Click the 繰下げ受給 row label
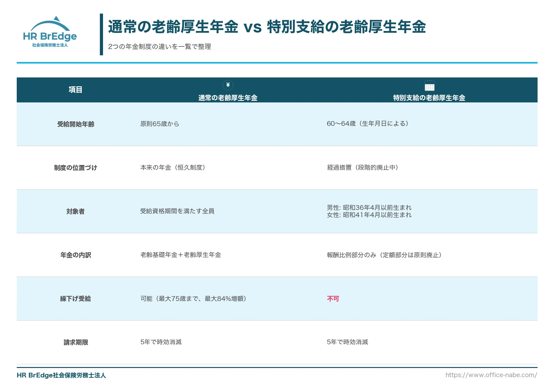 pyautogui.click(x=76, y=299)
